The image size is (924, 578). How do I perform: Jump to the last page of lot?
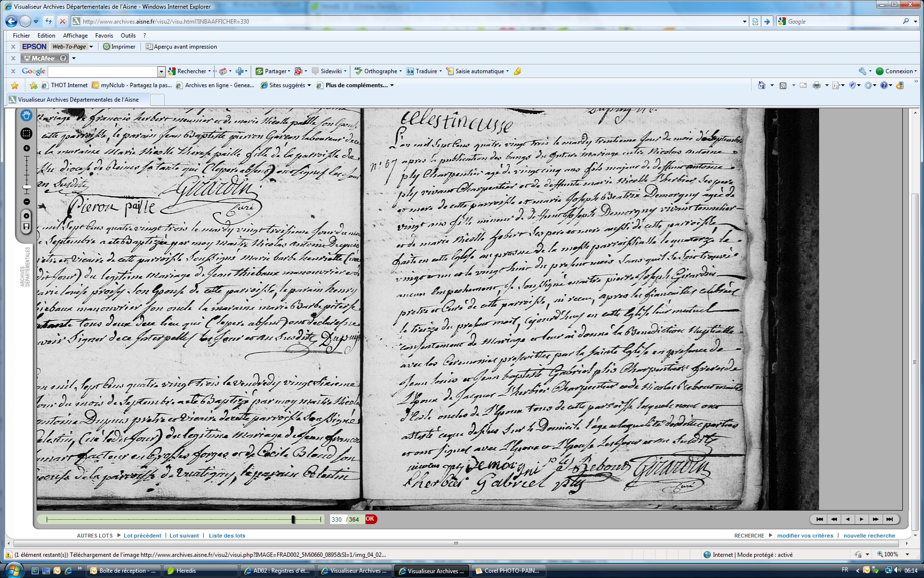click(x=889, y=519)
